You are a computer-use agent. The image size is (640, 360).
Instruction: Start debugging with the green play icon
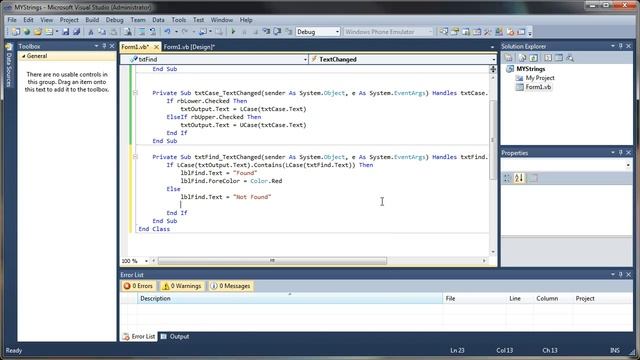pyautogui.click(x=233, y=31)
